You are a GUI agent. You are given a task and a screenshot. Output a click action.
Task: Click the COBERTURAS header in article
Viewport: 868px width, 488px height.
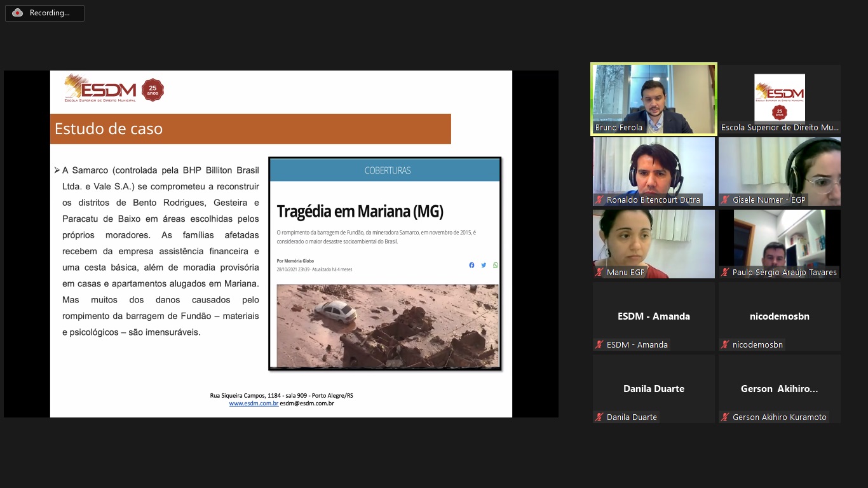pos(388,170)
